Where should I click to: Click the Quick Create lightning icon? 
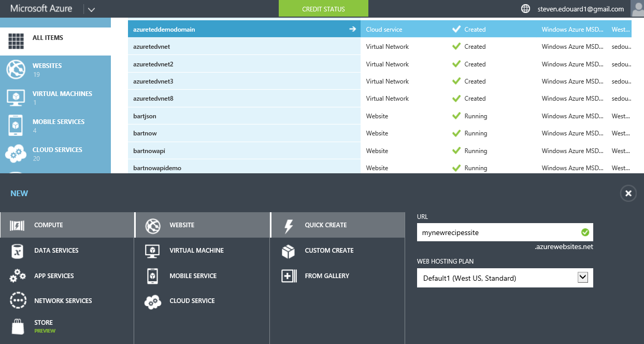(x=289, y=226)
